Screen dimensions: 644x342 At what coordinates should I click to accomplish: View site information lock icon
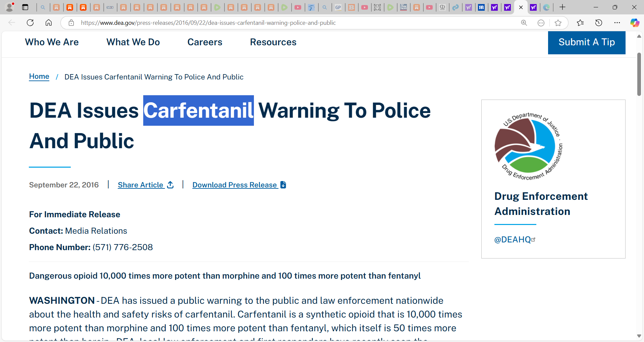click(x=71, y=22)
